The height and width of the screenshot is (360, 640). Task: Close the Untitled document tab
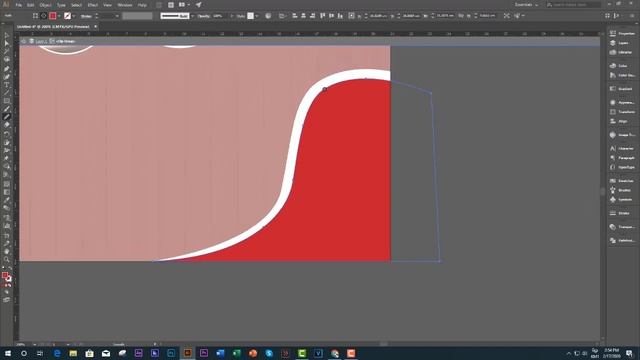tap(96, 27)
